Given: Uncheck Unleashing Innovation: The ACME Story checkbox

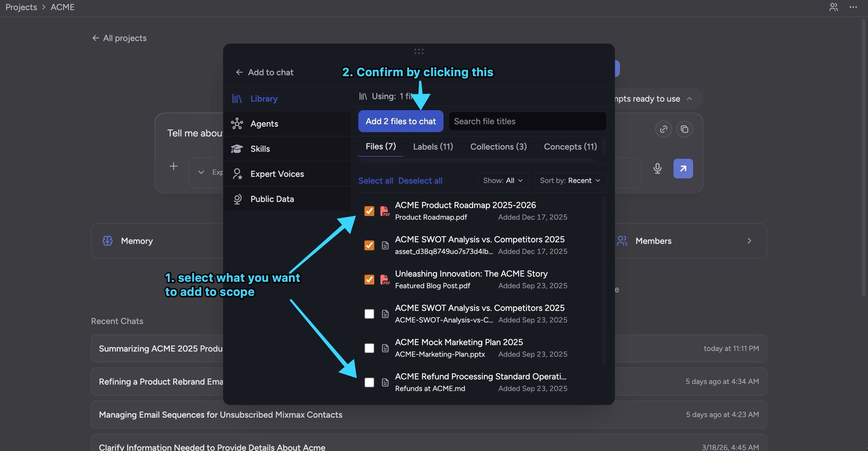Looking at the screenshot, I should pos(369,280).
